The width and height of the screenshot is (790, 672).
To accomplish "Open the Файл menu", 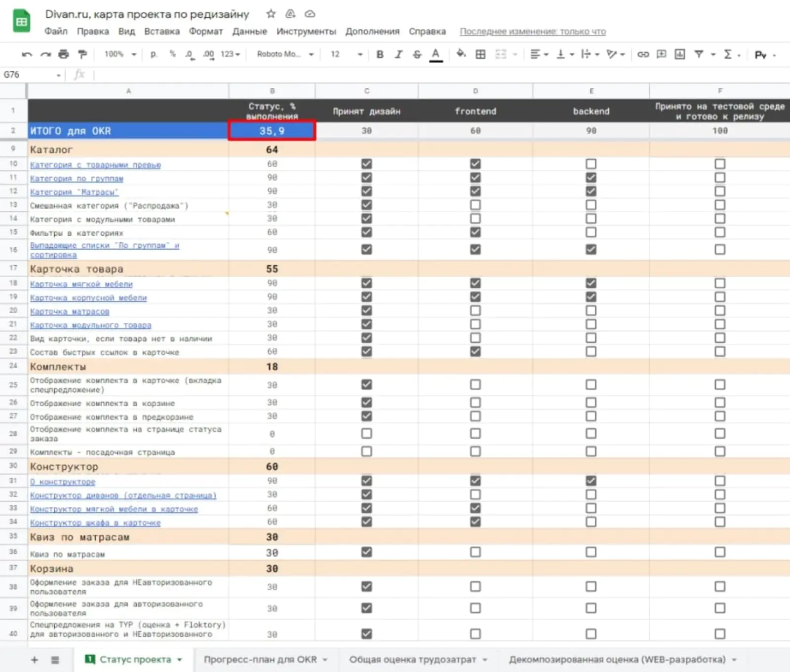I will 56,31.
